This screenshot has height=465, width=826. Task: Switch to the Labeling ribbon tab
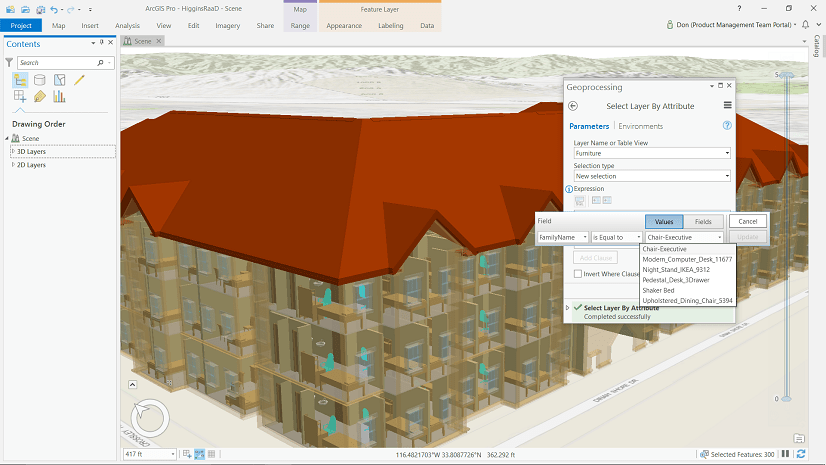pos(390,25)
